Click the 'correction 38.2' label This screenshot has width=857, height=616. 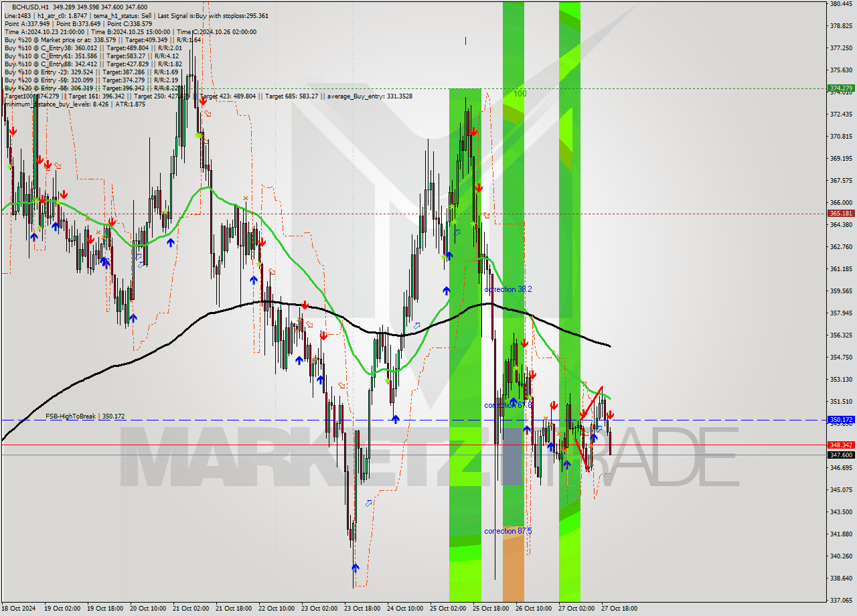point(508,289)
